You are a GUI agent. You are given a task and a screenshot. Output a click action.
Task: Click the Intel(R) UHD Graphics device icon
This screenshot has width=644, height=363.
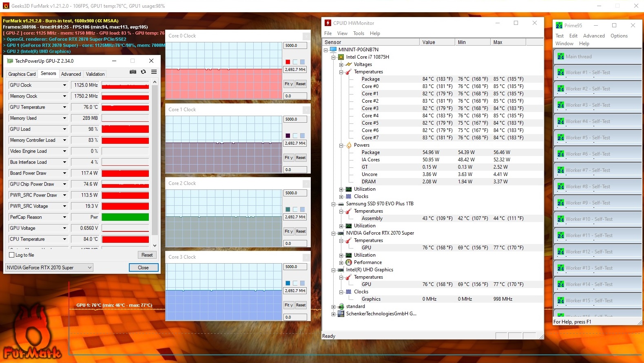341,270
